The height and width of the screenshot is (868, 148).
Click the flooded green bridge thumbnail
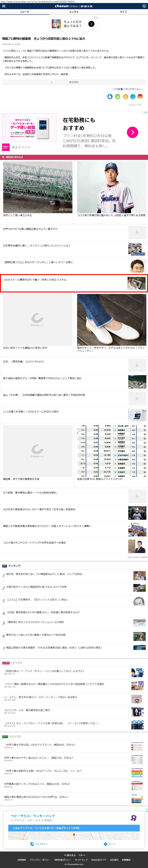coord(37,187)
